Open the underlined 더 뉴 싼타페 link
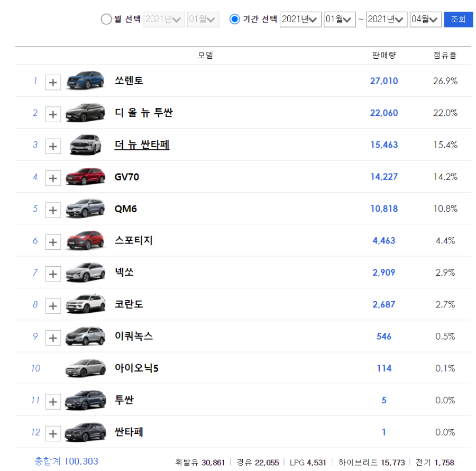Image resolution: width=476 pixels, height=471 pixels. (142, 144)
